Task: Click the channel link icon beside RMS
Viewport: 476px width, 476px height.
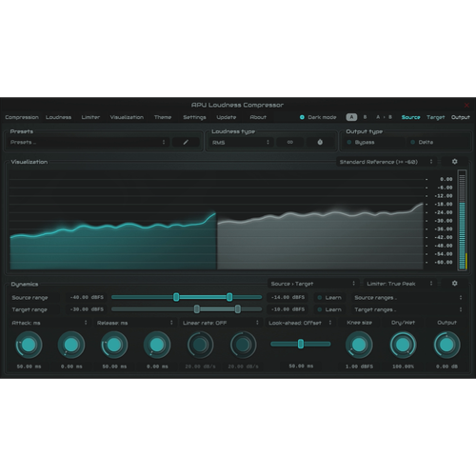Action: (289, 142)
